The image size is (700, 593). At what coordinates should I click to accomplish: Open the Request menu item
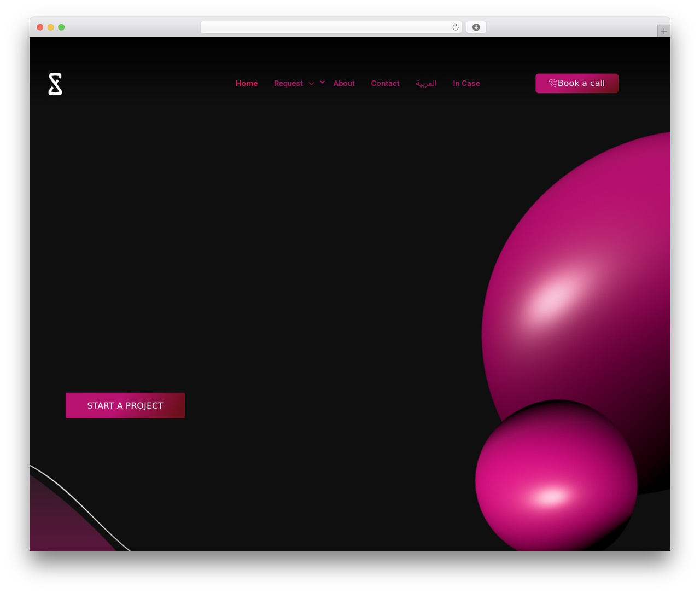point(288,83)
